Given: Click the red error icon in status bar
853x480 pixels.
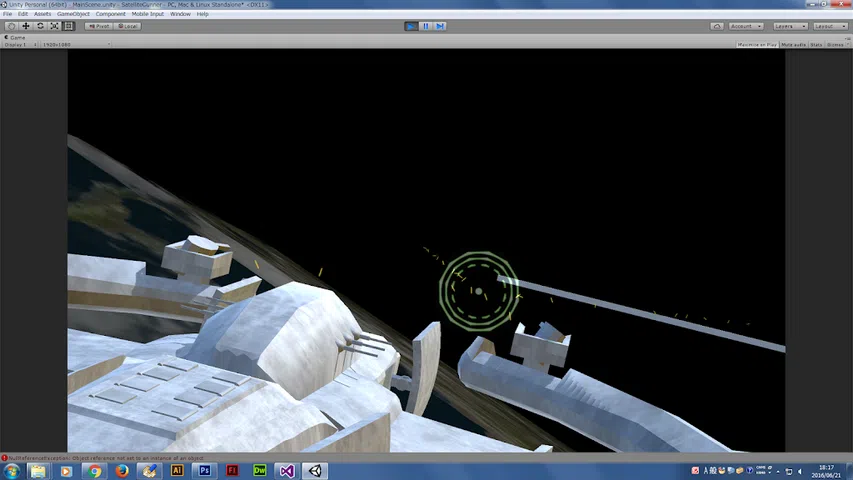Looking at the screenshot, I should point(4,458).
